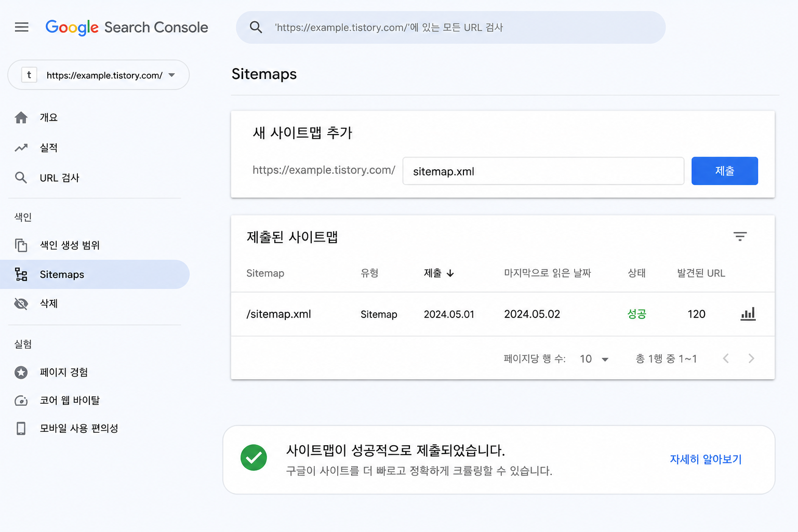
Task: Click the pages icon beside 색인 생성 범위
Action: point(21,245)
